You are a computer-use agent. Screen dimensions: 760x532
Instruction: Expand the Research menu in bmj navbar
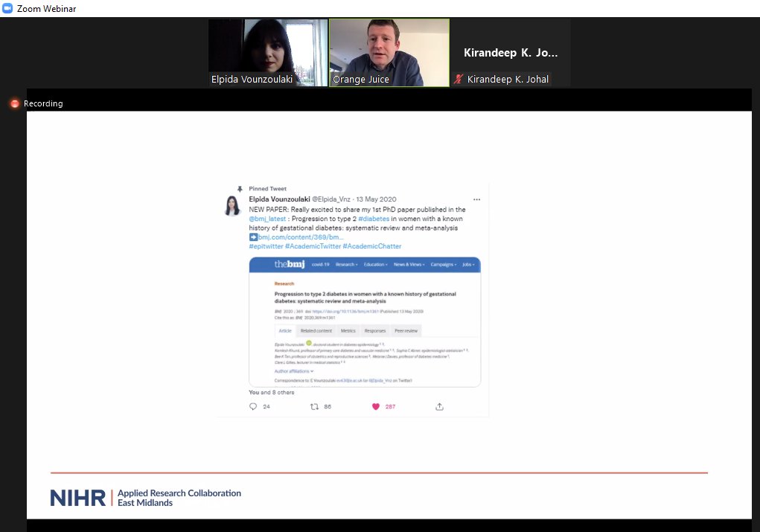347,265
